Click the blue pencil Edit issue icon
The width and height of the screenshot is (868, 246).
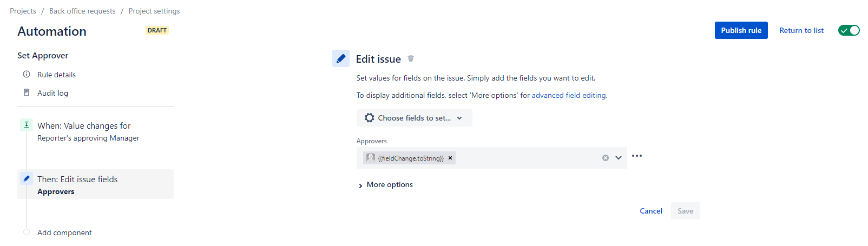pos(341,58)
